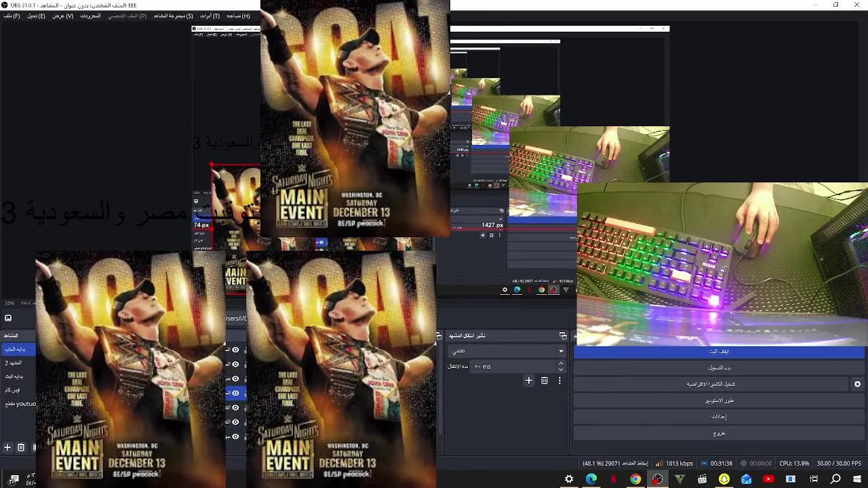Open the notification center speech-bubble icon

coord(14,479)
